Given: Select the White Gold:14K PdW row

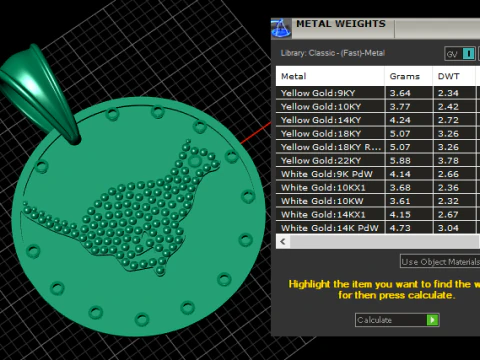Looking at the screenshot, I should click(x=378, y=228).
